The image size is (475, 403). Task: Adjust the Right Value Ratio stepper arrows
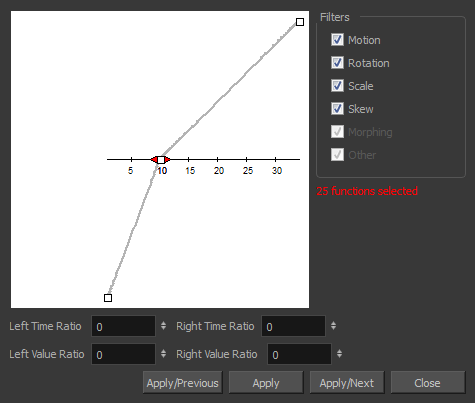[x=339, y=354]
